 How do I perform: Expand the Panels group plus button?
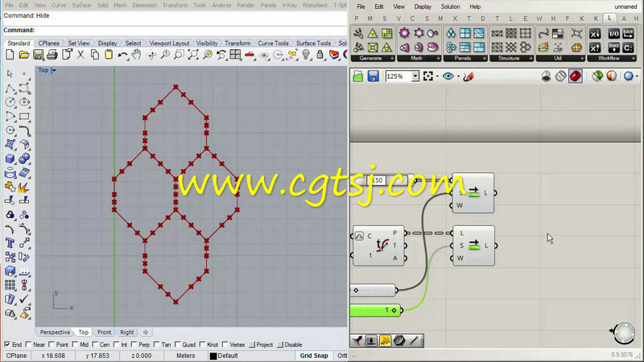[485, 59]
